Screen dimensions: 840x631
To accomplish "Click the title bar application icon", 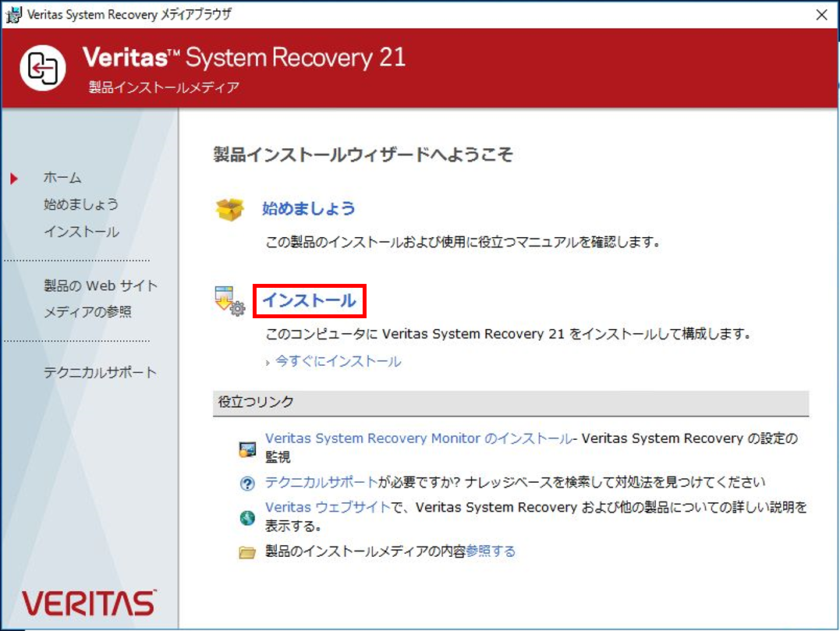I will point(13,15).
